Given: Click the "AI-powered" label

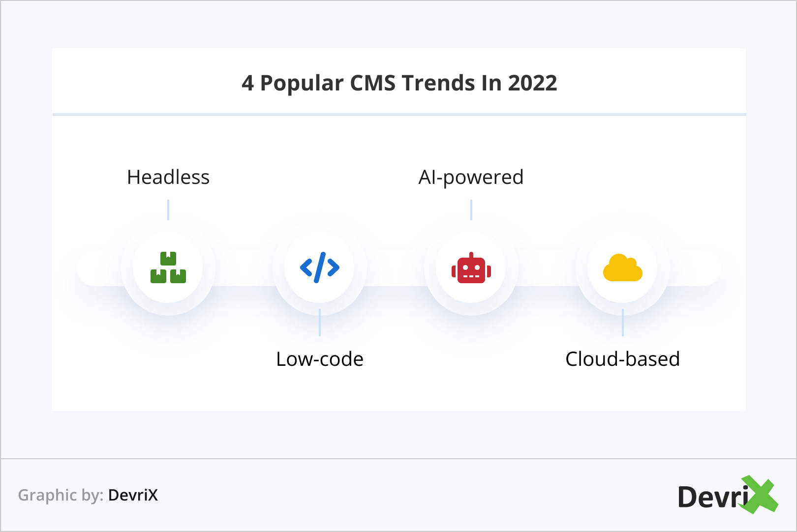Looking at the screenshot, I should (471, 177).
